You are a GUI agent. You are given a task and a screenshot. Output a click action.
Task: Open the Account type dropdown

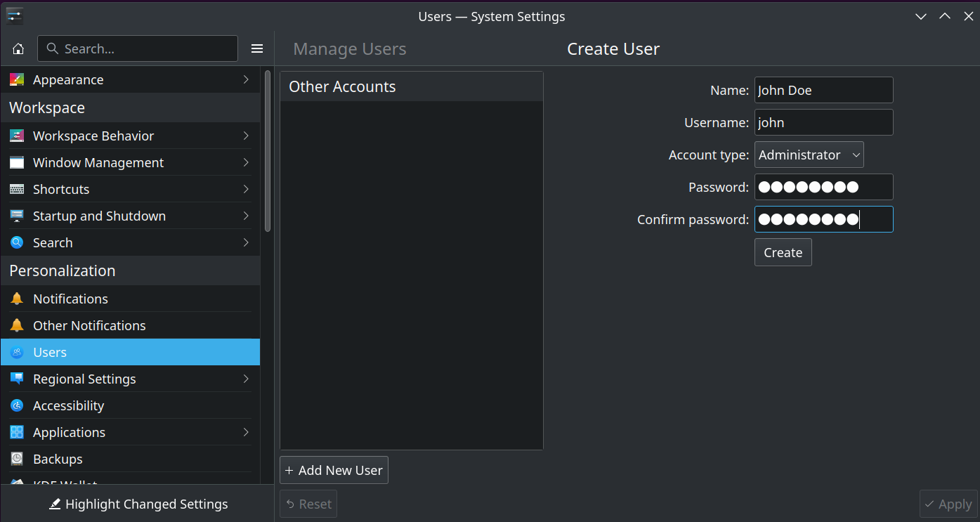809,155
